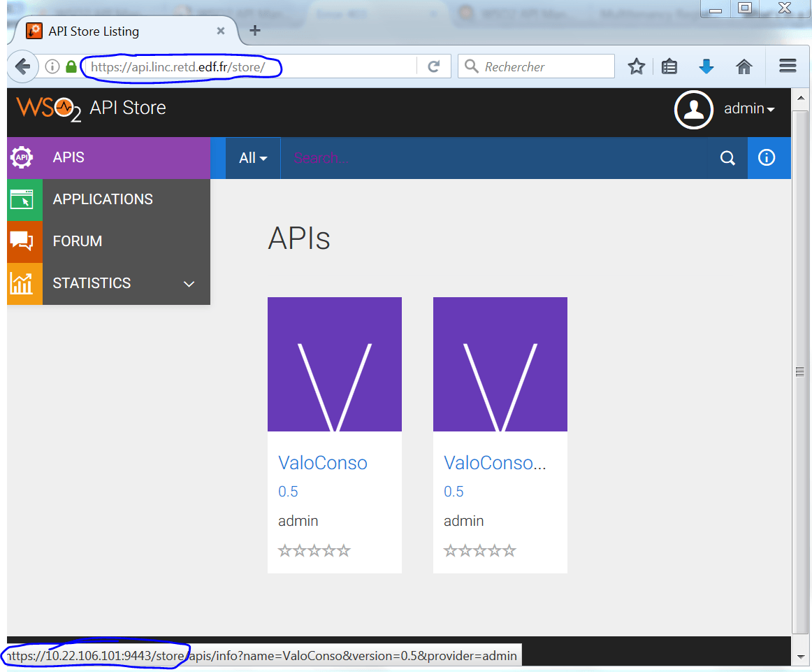The image size is (812, 672).
Task: Open the blue info icon button
Action: tap(767, 158)
